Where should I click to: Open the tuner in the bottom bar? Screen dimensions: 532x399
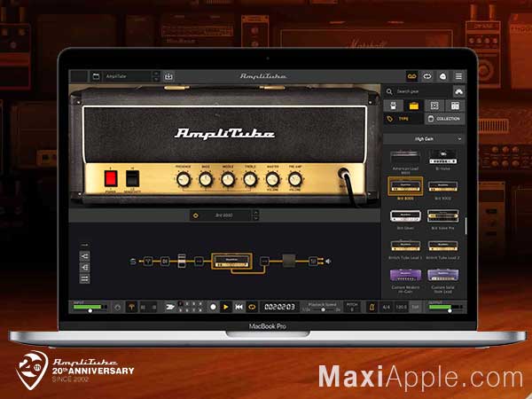pos(131,307)
